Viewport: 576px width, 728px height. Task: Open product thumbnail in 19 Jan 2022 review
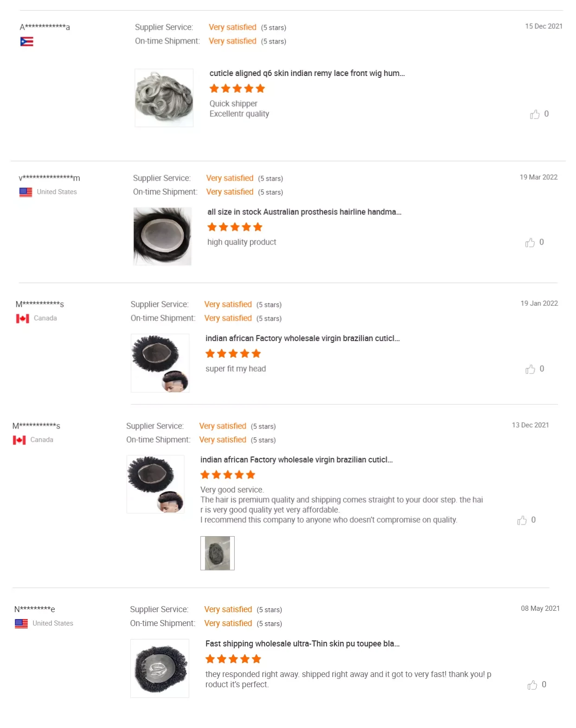click(x=160, y=363)
